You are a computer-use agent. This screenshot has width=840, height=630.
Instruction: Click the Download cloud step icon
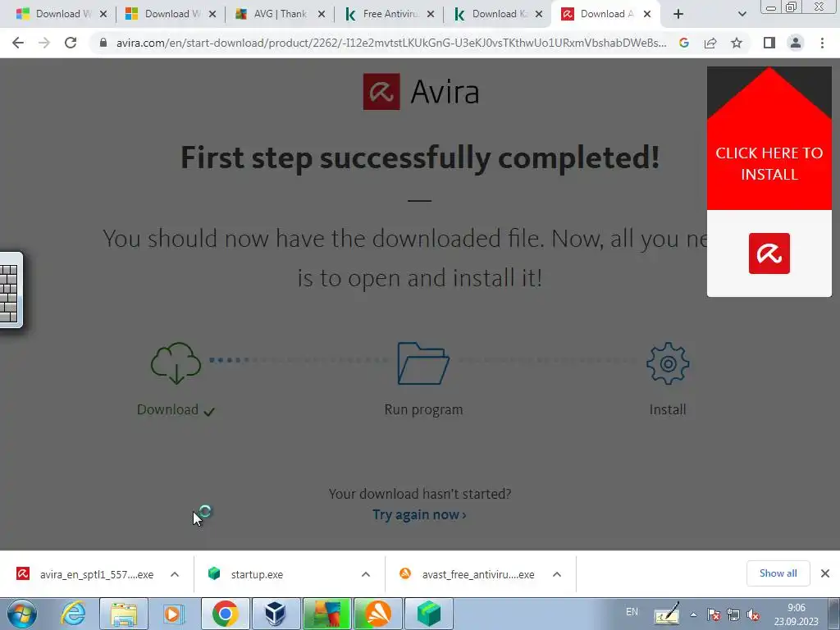[176, 363]
